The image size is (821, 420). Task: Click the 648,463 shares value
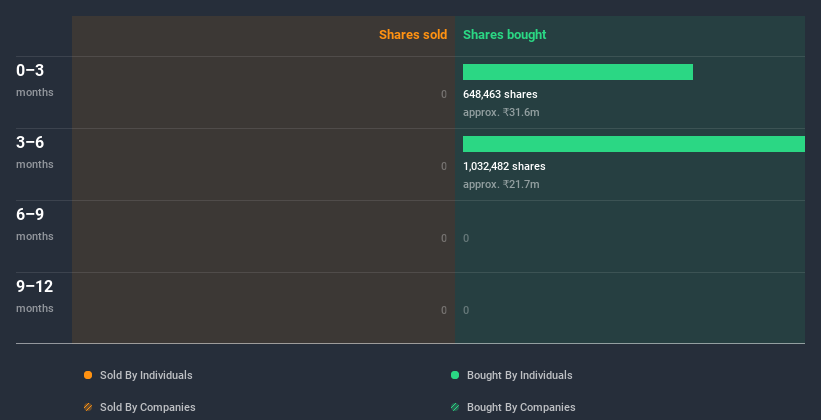click(x=500, y=94)
